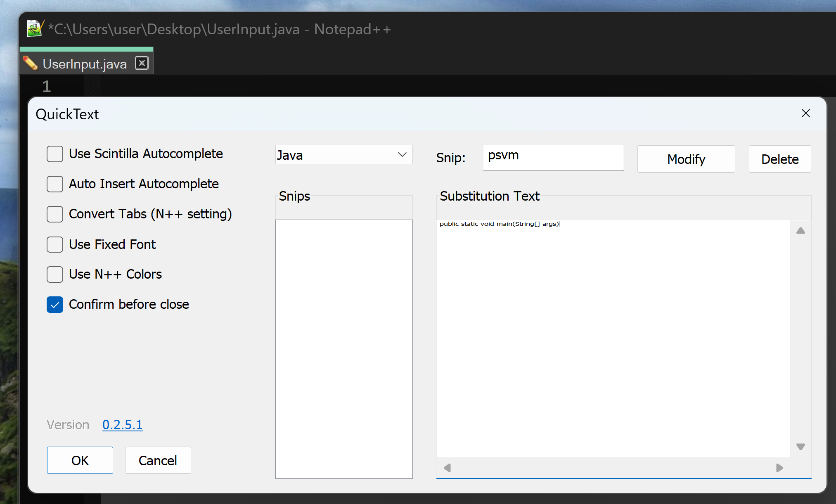Image resolution: width=836 pixels, height=504 pixels.
Task: Delete the current snip with Delete button
Action: coord(779,159)
